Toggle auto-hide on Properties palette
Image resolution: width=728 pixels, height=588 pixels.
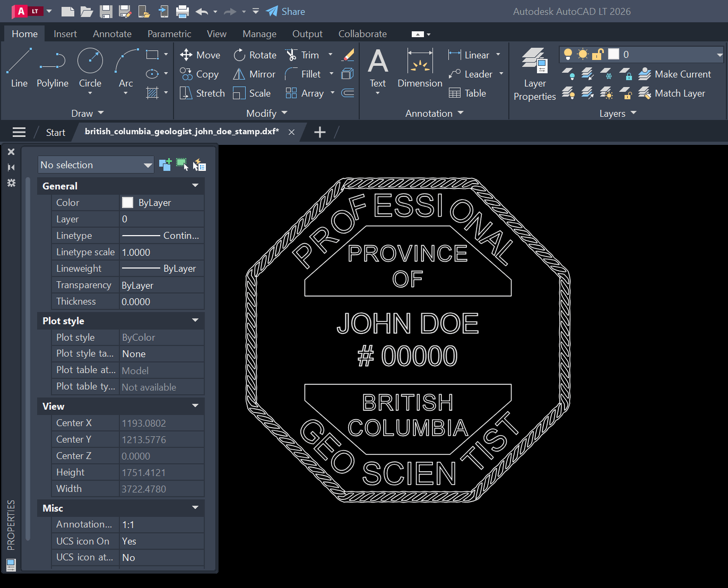point(11,167)
